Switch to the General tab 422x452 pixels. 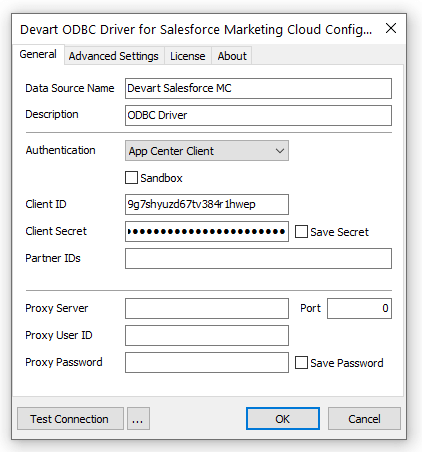38,54
